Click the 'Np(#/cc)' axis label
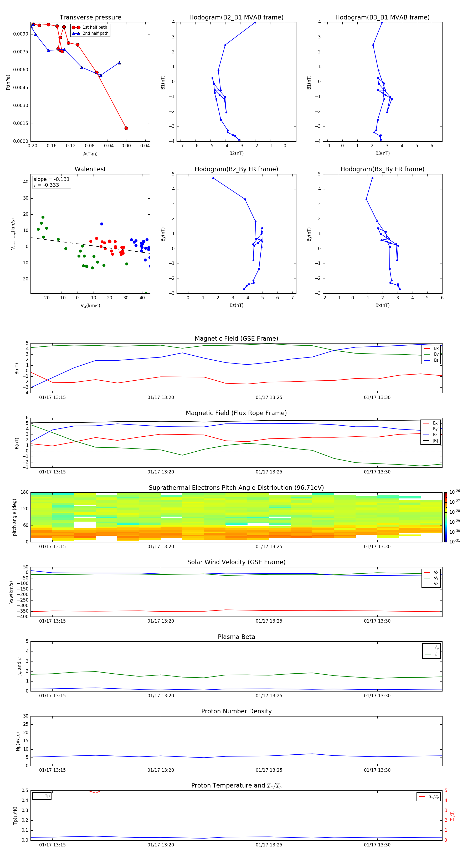The height and width of the screenshot is (868, 473). click(18, 741)
